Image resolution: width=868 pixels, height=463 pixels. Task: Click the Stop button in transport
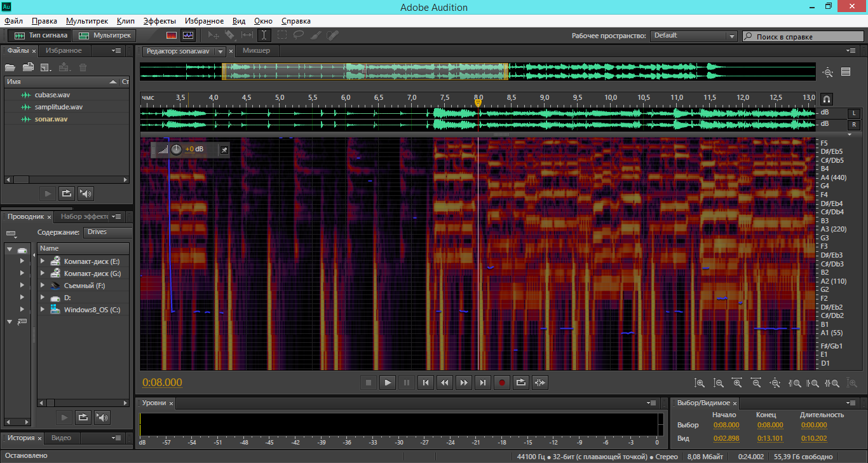point(369,382)
